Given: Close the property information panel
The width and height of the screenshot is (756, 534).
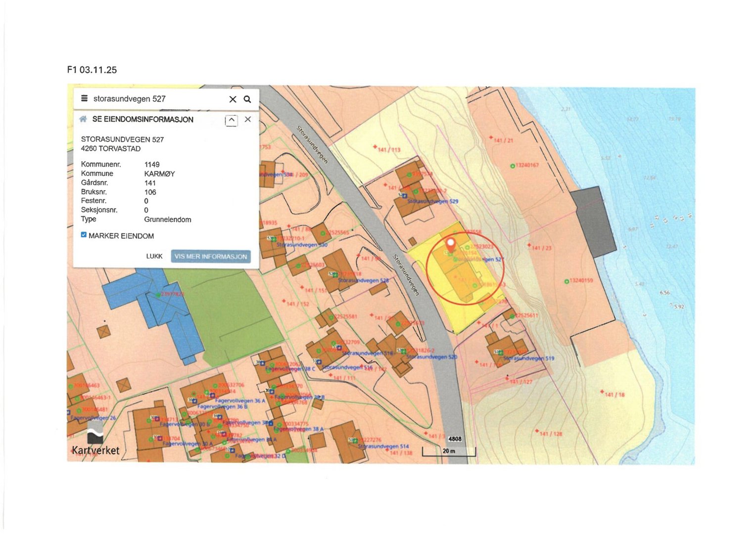Looking at the screenshot, I should pyautogui.click(x=248, y=120).
